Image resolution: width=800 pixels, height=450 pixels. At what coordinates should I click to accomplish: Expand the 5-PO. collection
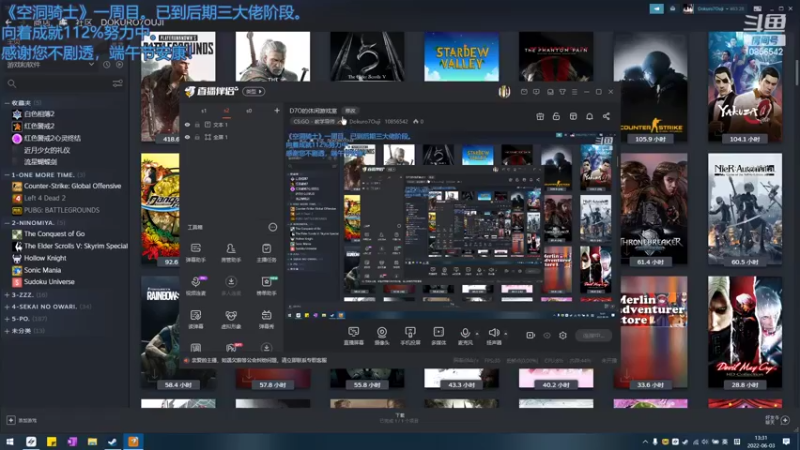[7, 319]
